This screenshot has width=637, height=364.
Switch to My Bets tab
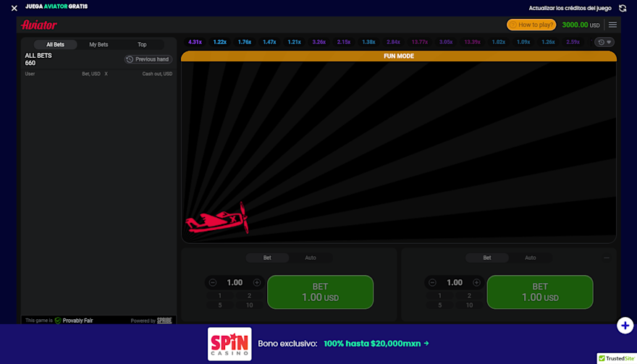98,45
